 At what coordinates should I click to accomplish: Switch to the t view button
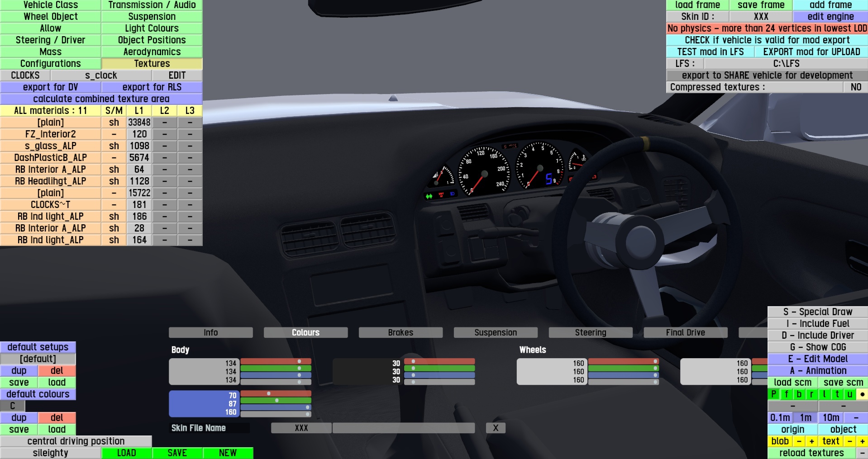837,394
